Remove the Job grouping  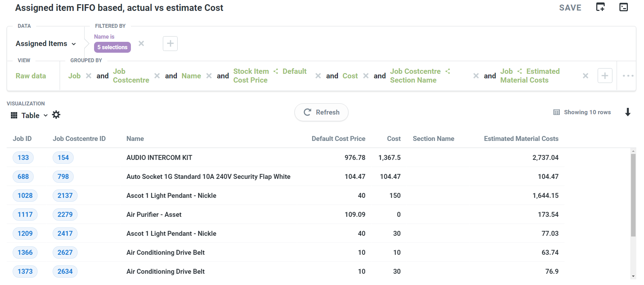(89, 76)
